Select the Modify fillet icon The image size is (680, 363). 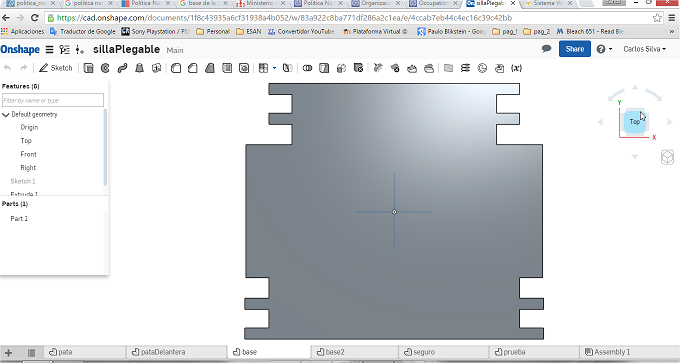coord(378,68)
